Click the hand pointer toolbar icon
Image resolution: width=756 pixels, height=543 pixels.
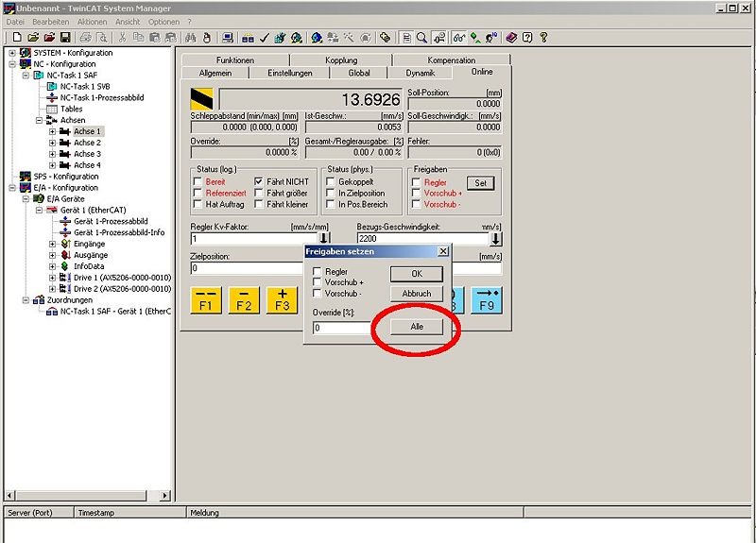click(x=206, y=37)
